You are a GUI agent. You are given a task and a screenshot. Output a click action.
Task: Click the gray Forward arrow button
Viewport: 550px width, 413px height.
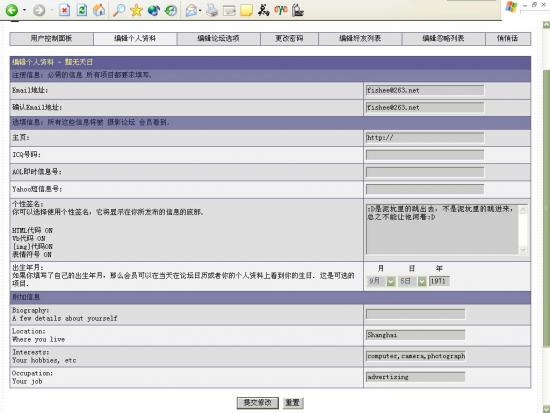(x=39, y=10)
